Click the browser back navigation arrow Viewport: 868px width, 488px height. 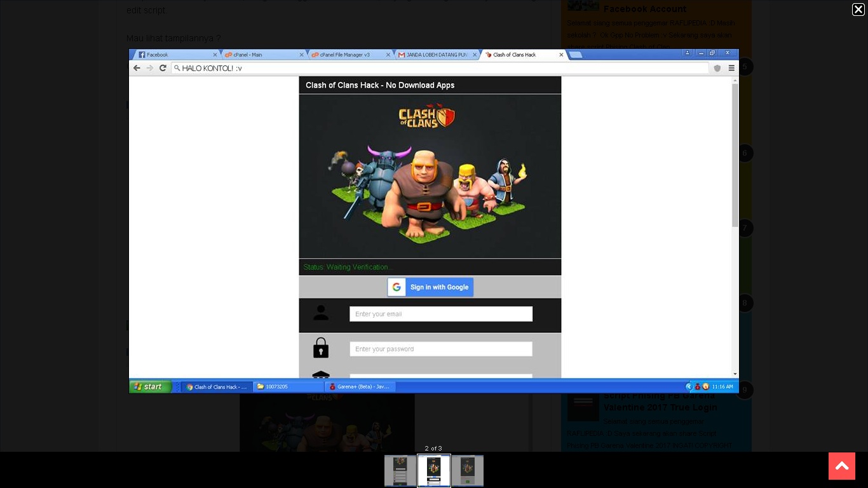tap(137, 68)
